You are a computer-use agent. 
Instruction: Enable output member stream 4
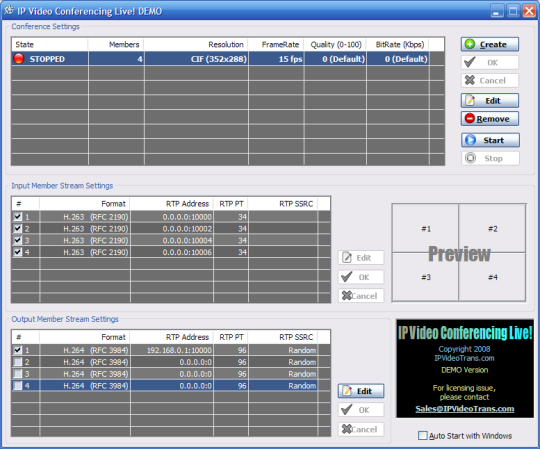click(18, 385)
